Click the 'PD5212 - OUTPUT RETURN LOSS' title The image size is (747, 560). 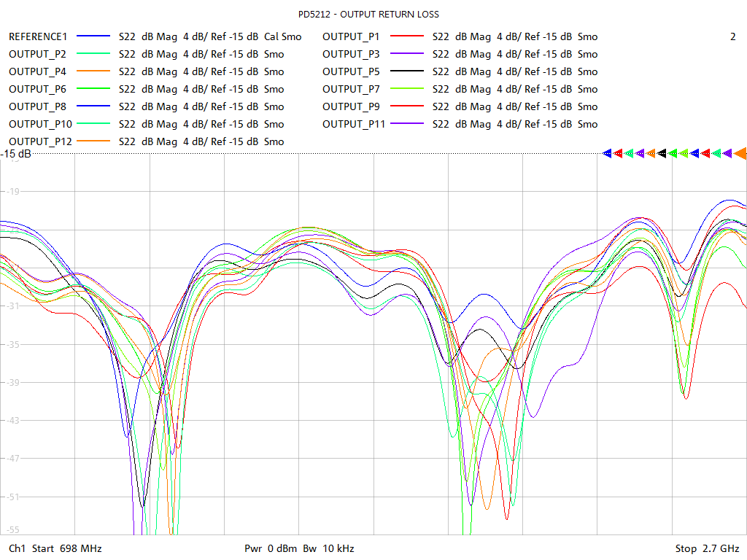pyautogui.click(x=368, y=15)
